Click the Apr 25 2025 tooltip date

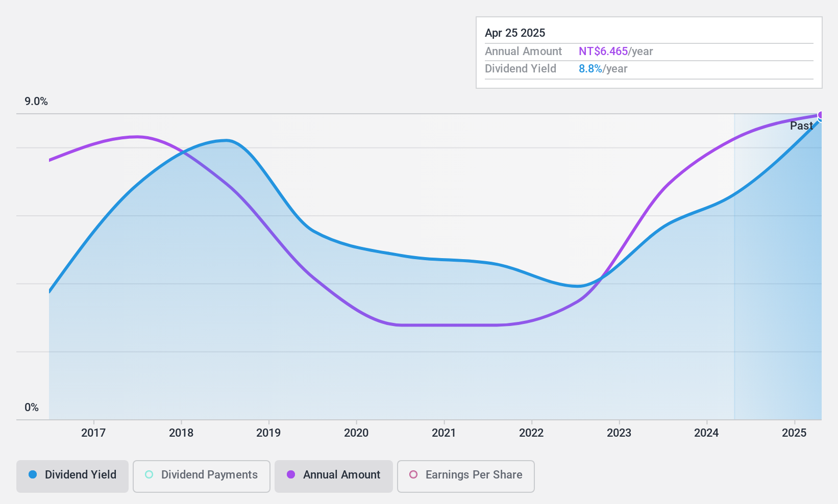(x=515, y=33)
